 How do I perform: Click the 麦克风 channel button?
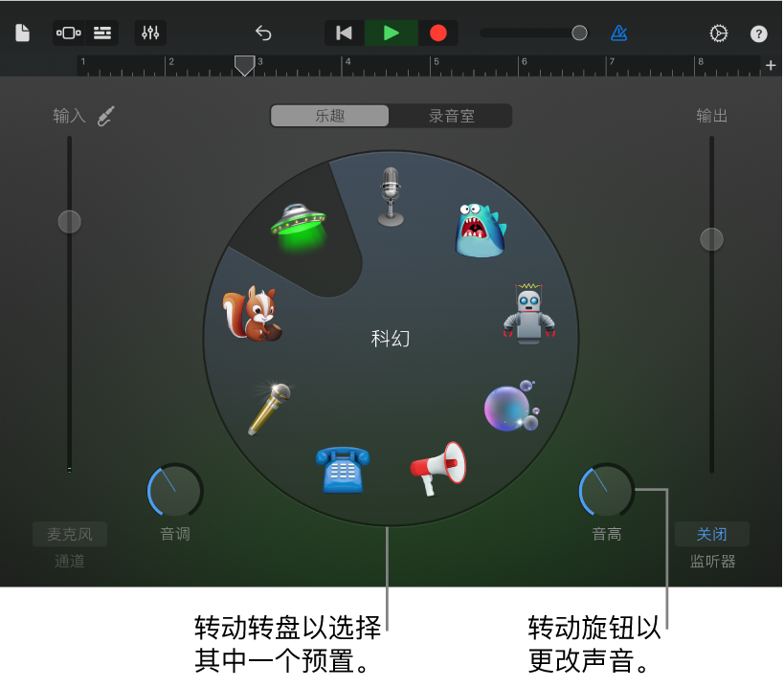click(x=70, y=534)
